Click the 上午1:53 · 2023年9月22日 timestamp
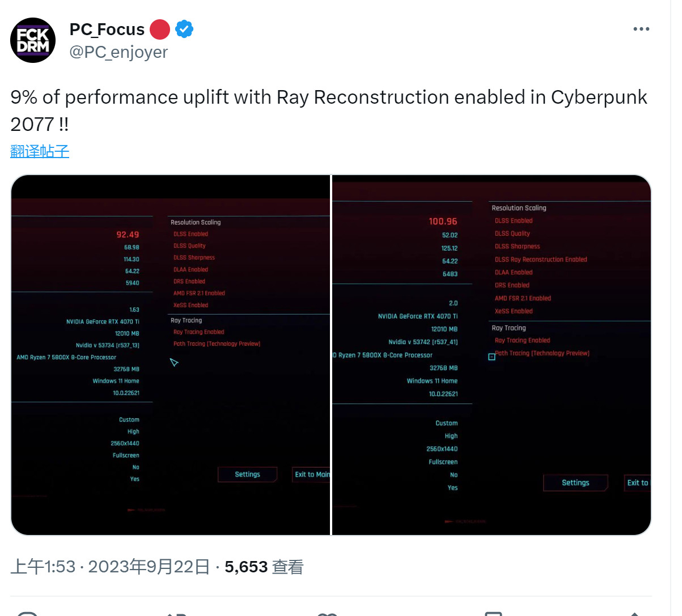 point(110,567)
